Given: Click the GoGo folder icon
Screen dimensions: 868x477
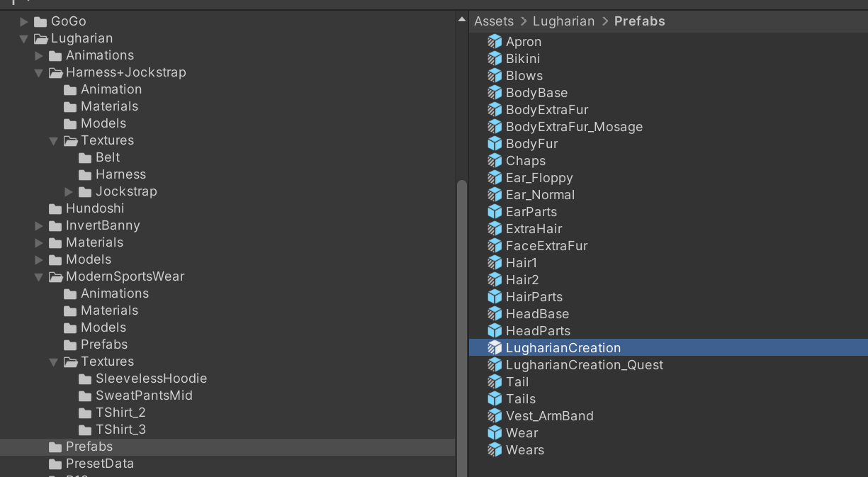Looking at the screenshot, I should coord(40,21).
